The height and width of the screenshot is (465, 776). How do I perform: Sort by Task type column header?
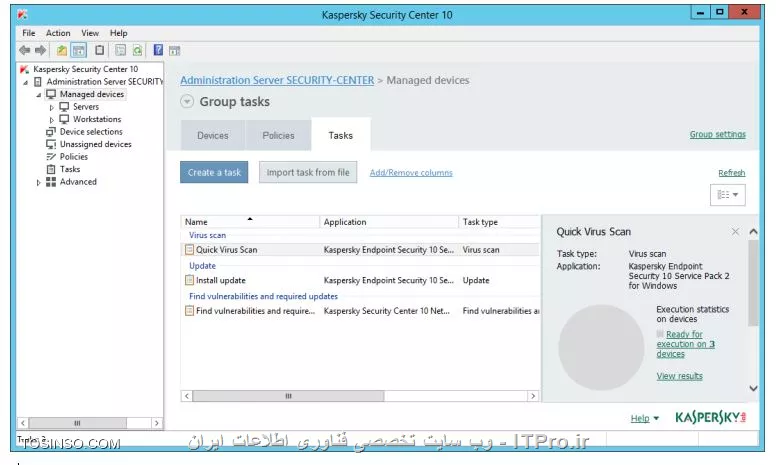[499, 222]
